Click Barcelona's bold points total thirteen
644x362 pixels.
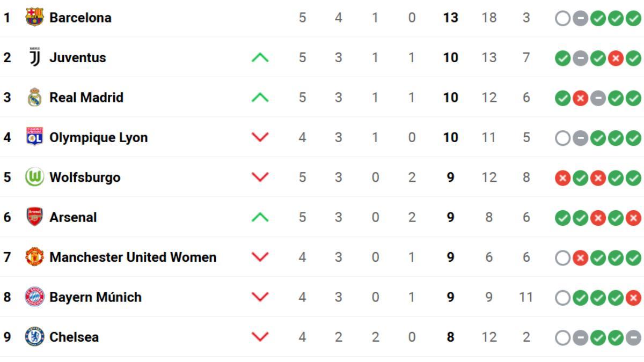point(451,17)
